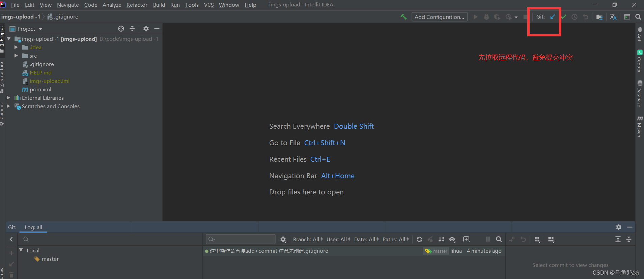Click the green Git Commit checkmark icon
This screenshot has width=644, height=279.
[564, 17]
